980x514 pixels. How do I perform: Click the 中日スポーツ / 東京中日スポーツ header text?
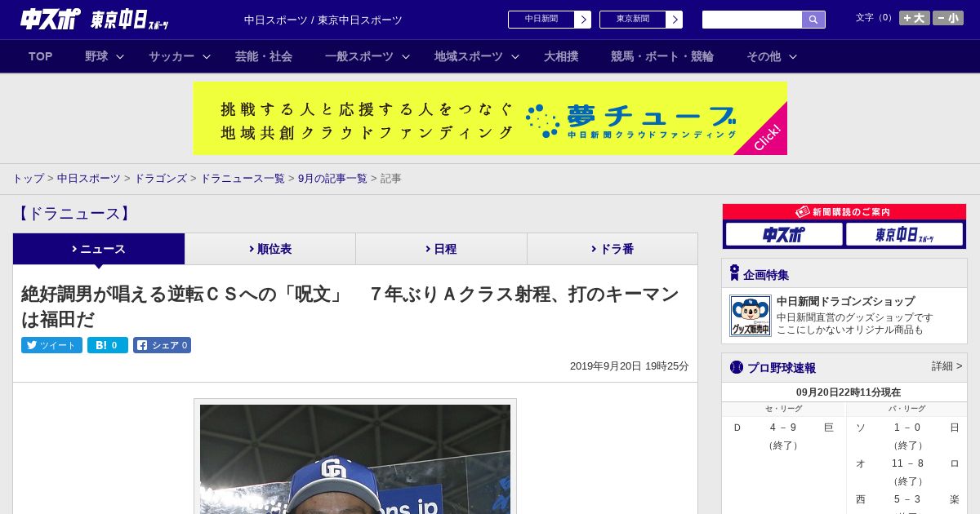(323, 20)
